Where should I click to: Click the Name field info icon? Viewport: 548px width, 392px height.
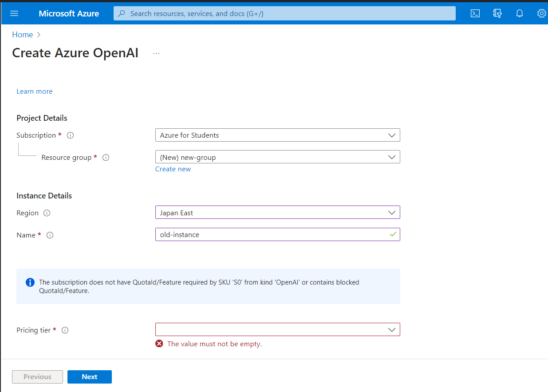50,235
